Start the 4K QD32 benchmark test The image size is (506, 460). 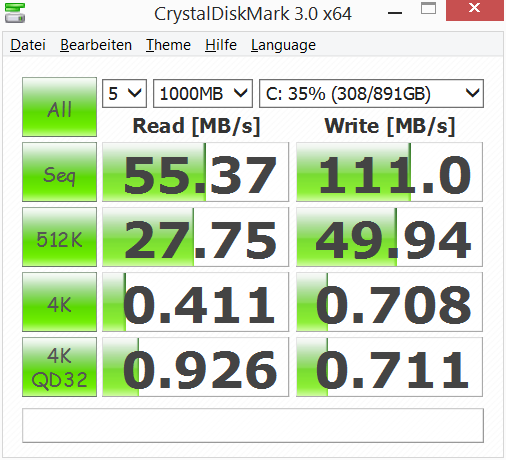coord(59,367)
